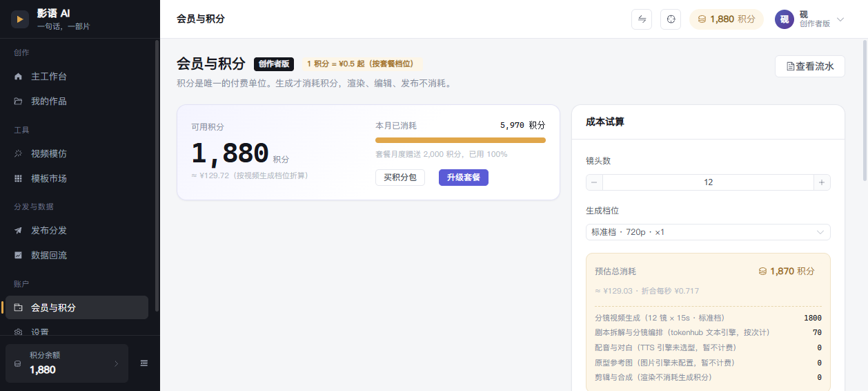
Task: Open 我的作品 in the sidebar
Action: [x=77, y=102]
